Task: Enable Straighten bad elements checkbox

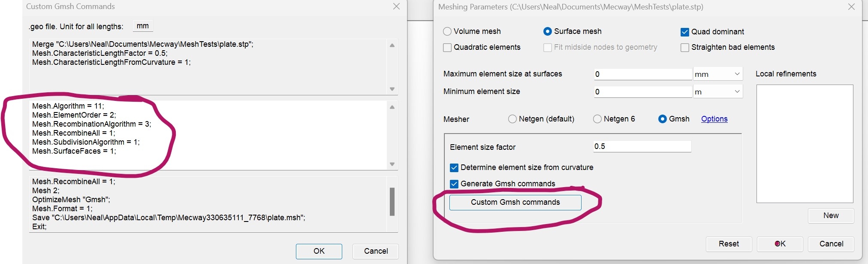Action: 685,47
